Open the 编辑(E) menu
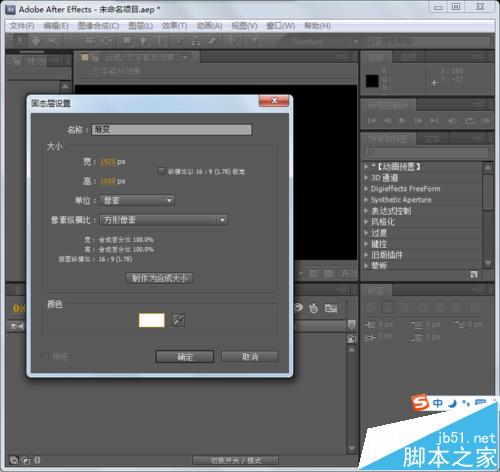This screenshot has width=500, height=472. 56,26
